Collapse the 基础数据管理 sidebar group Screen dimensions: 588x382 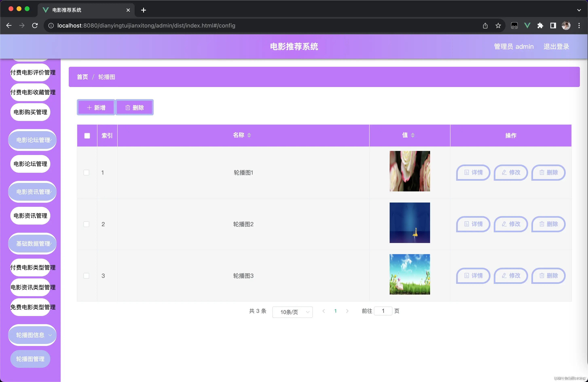click(x=32, y=244)
